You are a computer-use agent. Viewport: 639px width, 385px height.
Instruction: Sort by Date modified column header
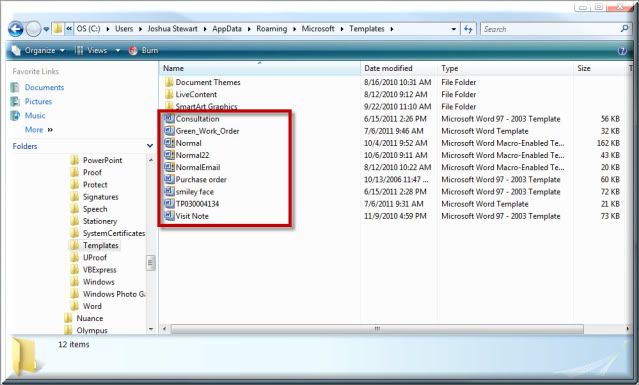pyautogui.click(x=399, y=68)
